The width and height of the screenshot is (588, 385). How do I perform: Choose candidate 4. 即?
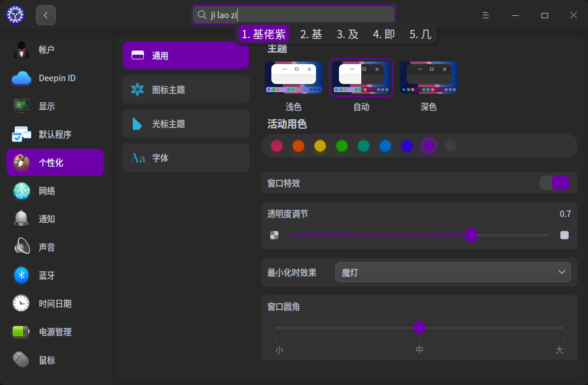384,34
